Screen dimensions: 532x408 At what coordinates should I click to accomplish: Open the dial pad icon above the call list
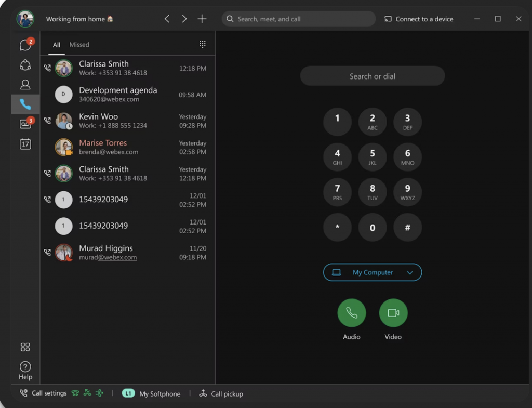pyautogui.click(x=202, y=44)
